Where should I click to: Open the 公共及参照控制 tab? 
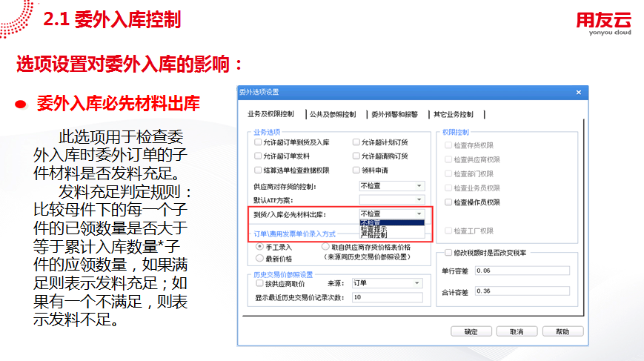333,115
